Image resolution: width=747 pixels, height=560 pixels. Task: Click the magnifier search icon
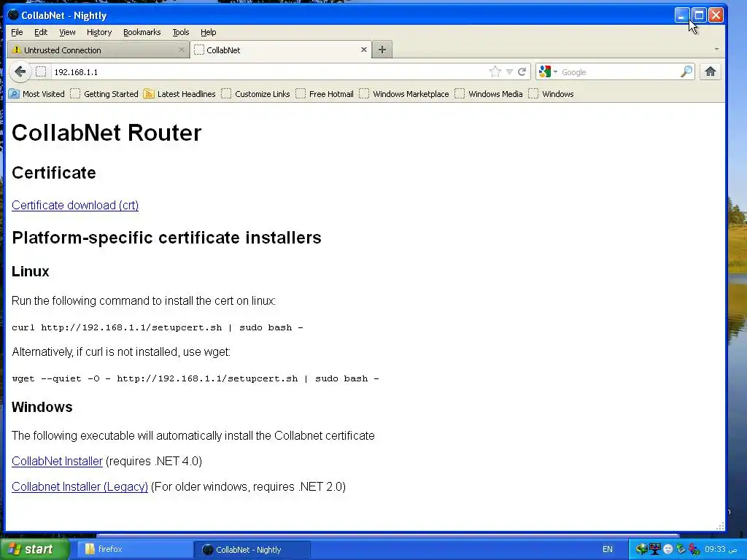686,72
